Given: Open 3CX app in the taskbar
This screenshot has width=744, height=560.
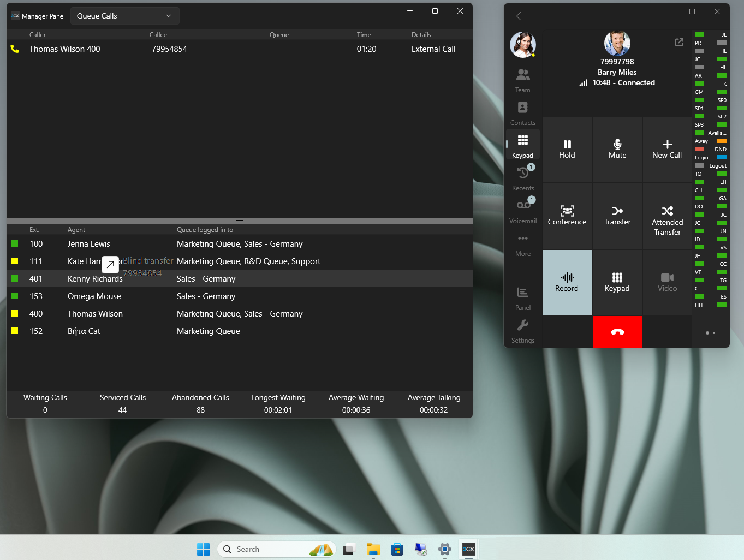Looking at the screenshot, I should (469, 549).
